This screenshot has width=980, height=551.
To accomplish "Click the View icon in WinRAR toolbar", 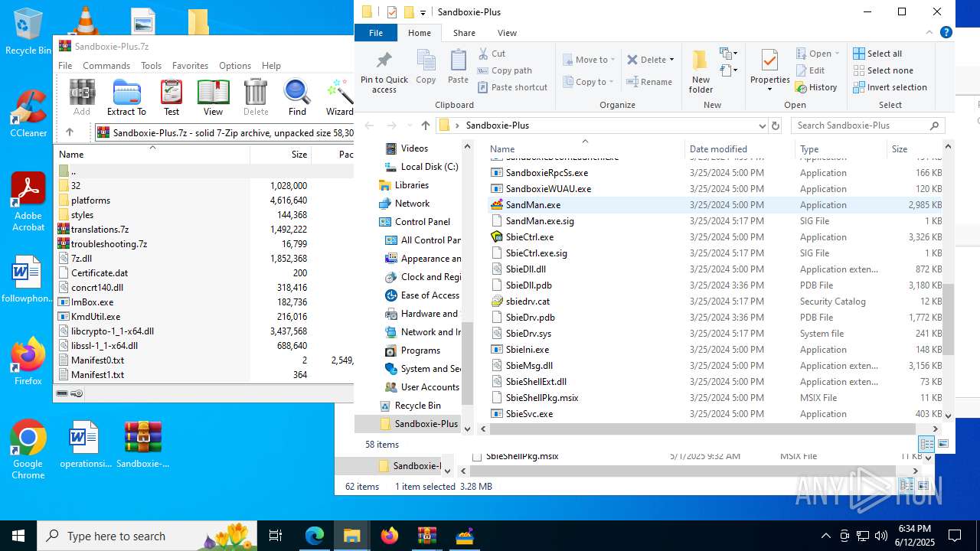I will pyautogui.click(x=213, y=97).
